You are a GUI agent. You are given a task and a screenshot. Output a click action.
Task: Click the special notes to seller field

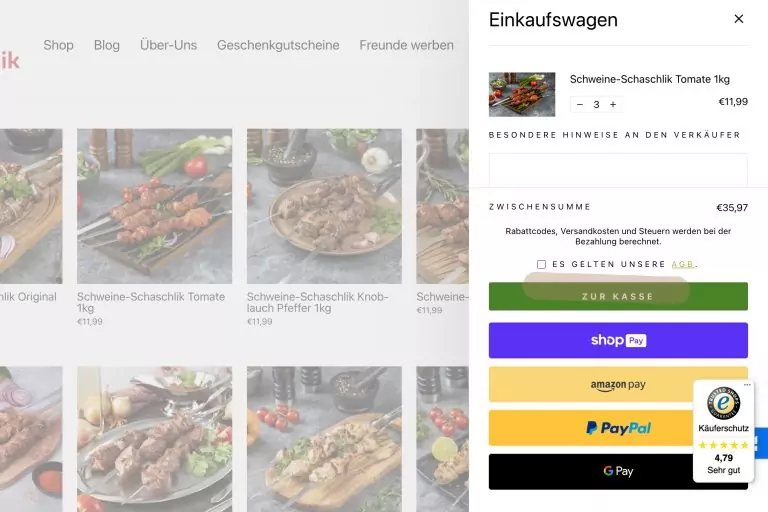point(618,170)
